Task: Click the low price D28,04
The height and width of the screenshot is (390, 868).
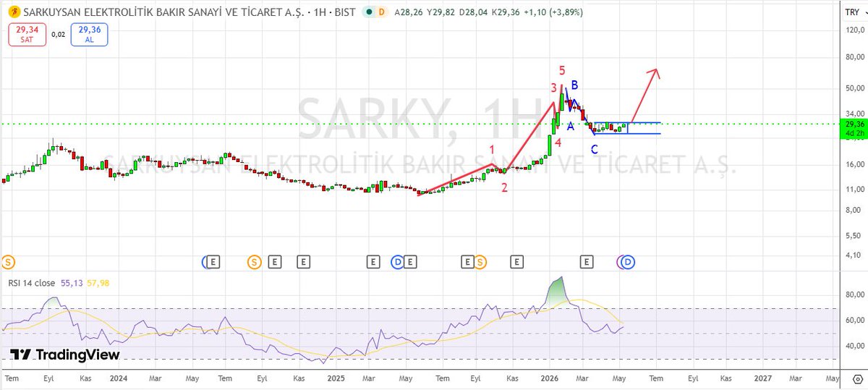Action: 475,12
